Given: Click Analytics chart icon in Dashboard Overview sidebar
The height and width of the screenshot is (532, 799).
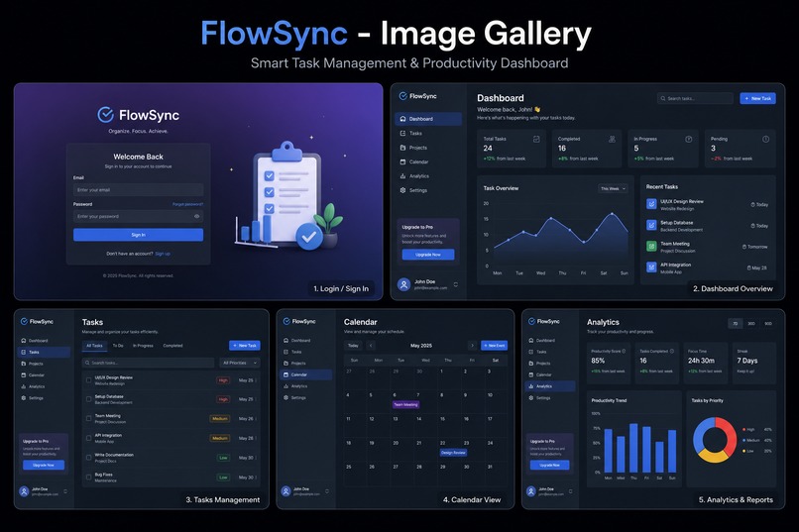Looking at the screenshot, I should (403, 175).
